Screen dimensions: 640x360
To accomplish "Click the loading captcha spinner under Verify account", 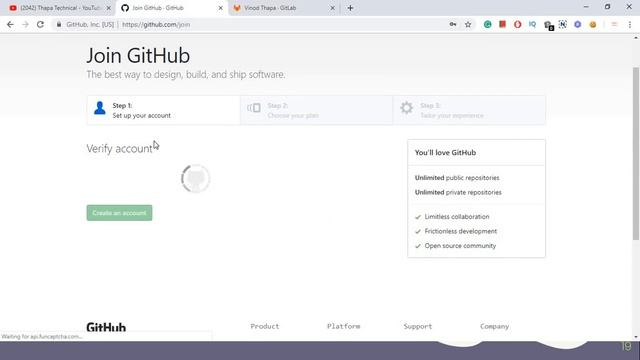I will tap(196, 178).
